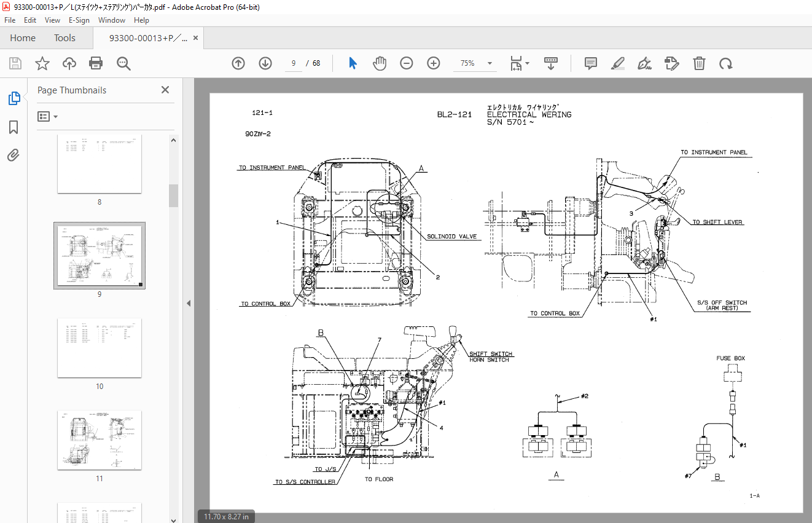Image resolution: width=812 pixels, height=523 pixels.
Task: Zoom out with the minus icon
Action: coord(407,63)
